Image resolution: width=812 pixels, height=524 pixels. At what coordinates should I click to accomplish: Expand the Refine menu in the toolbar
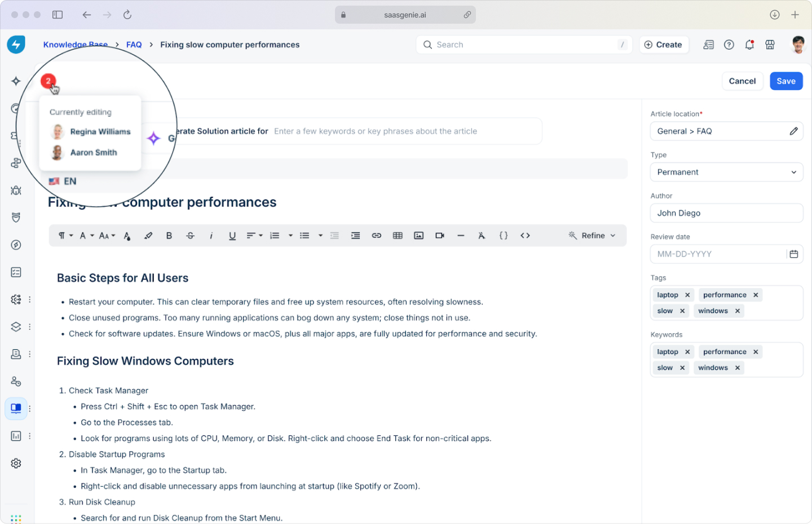592,235
